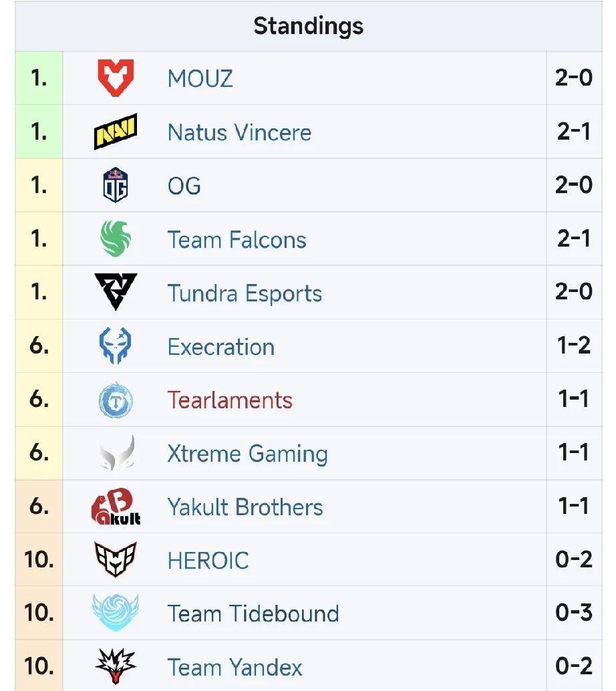Screen dimensions: 616x691
Task: Click the Tearlaments round logo
Action: (116, 400)
